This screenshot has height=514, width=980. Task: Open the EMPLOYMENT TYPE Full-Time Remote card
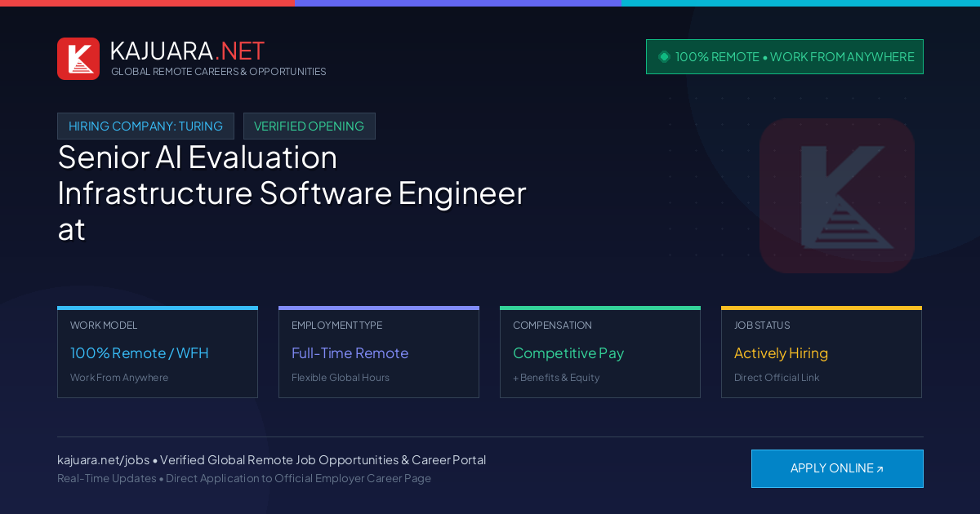pyautogui.click(x=379, y=352)
